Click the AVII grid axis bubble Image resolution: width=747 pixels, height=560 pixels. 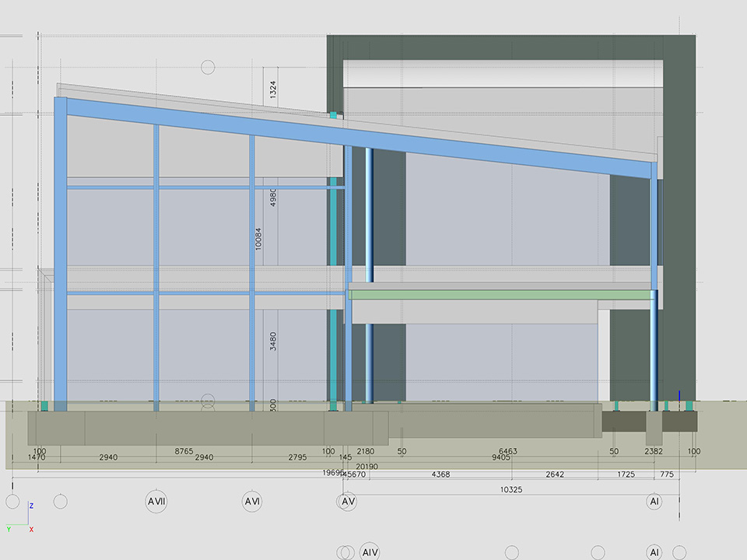point(156,502)
